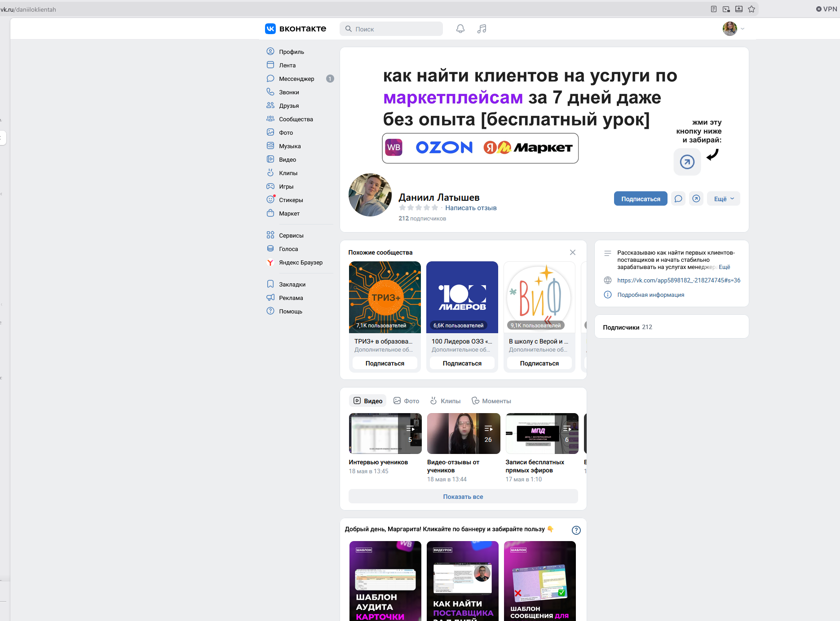Message Даниил Латышев via chat bubble button
The image size is (840, 621).
pos(678,199)
